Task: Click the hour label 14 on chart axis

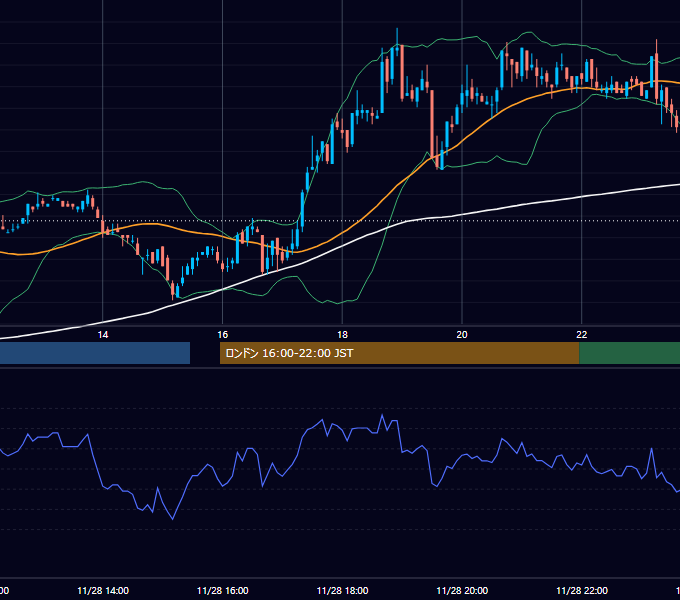Action: coord(103,335)
